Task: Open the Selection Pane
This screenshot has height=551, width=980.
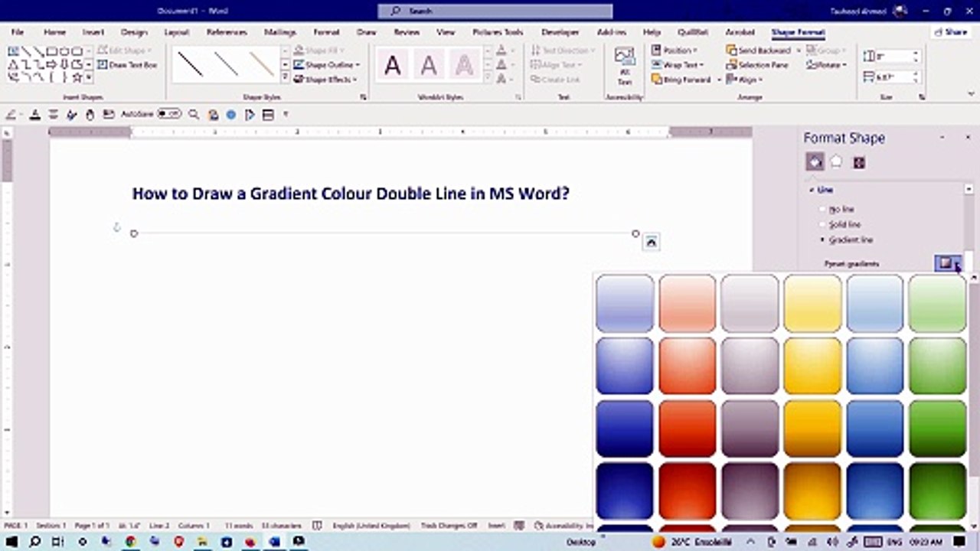Action: pyautogui.click(x=757, y=65)
